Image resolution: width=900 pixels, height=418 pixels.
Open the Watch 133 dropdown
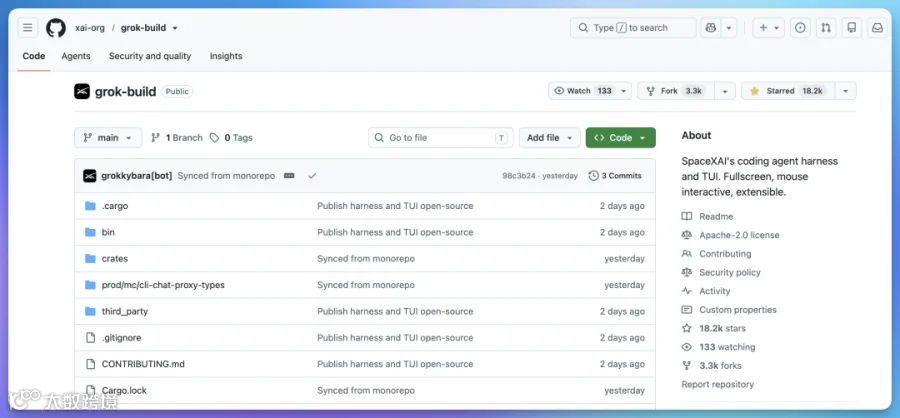[590, 91]
